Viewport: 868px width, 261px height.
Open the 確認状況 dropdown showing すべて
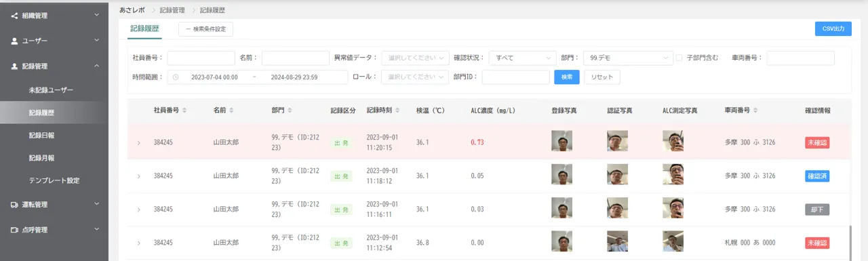(522, 58)
